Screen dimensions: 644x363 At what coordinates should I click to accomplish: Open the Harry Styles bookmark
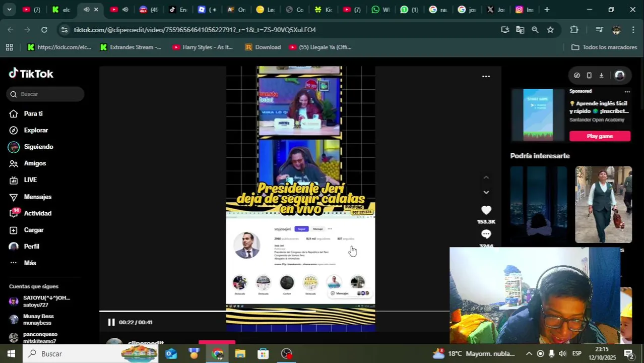coord(203,47)
